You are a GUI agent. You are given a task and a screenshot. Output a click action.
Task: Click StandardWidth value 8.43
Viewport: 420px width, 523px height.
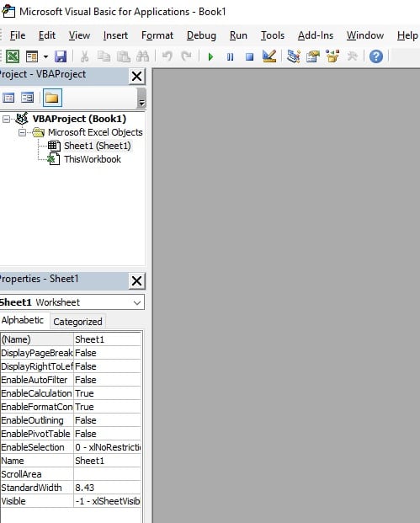(108, 488)
